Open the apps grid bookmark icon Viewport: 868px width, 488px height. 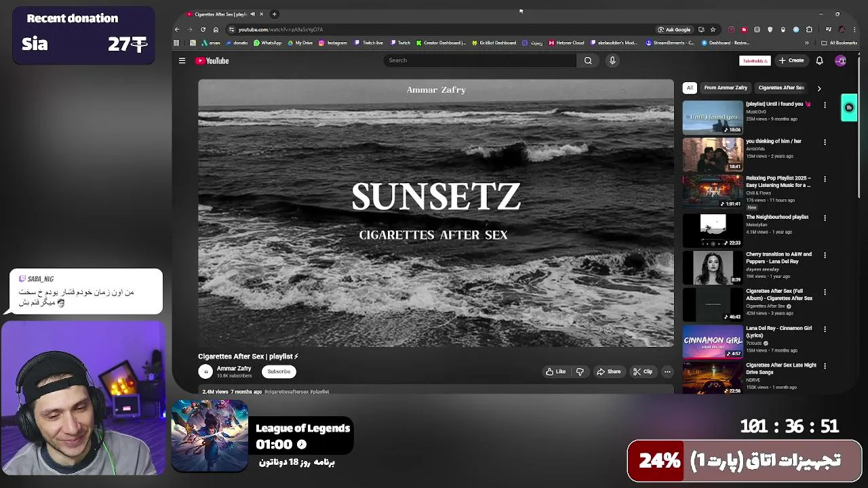[x=176, y=43]
